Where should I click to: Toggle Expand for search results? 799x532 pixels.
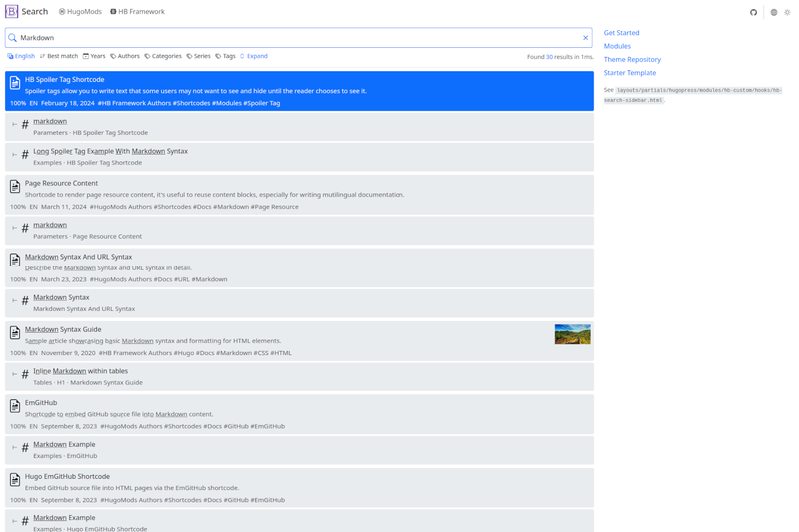coord(254,56)
